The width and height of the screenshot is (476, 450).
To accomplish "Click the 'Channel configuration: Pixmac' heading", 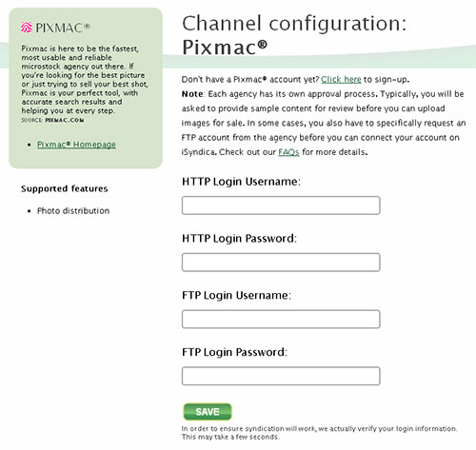I will [294, 35].
